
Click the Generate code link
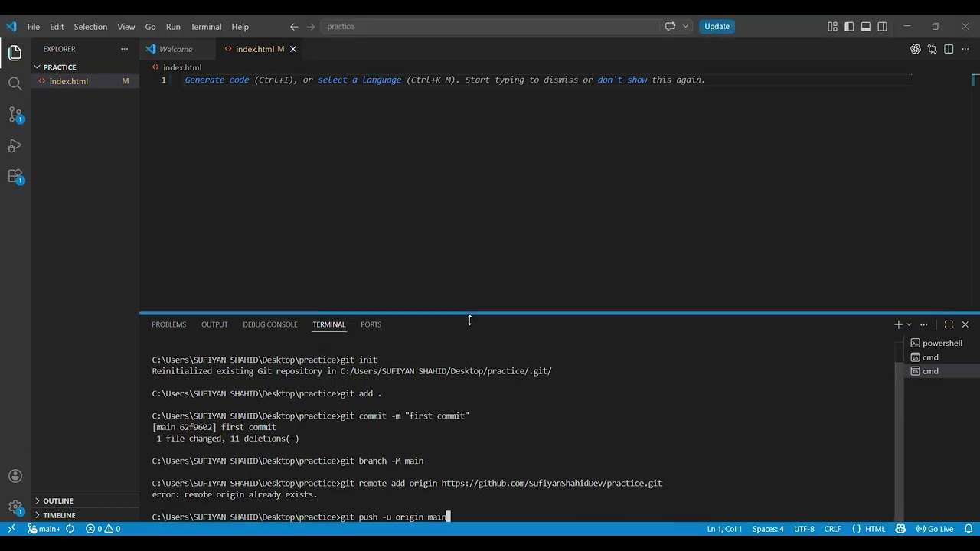(217, 80)
